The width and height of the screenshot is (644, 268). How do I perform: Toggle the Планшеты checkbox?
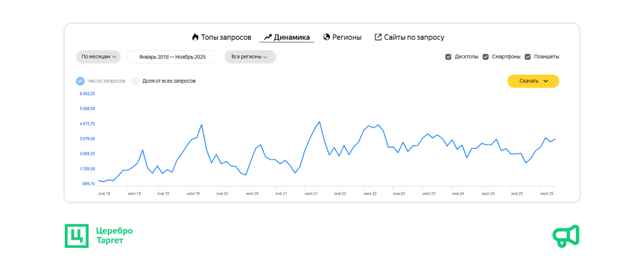coord(528,57)
